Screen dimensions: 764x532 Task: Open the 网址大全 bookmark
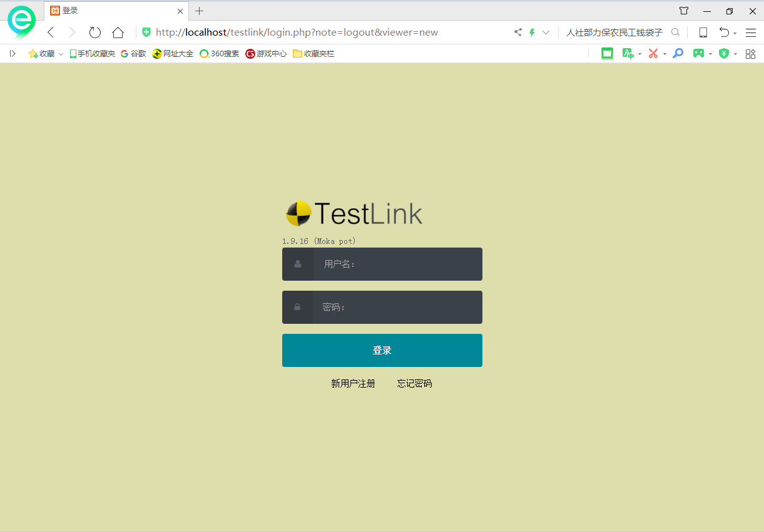point(173,54)
